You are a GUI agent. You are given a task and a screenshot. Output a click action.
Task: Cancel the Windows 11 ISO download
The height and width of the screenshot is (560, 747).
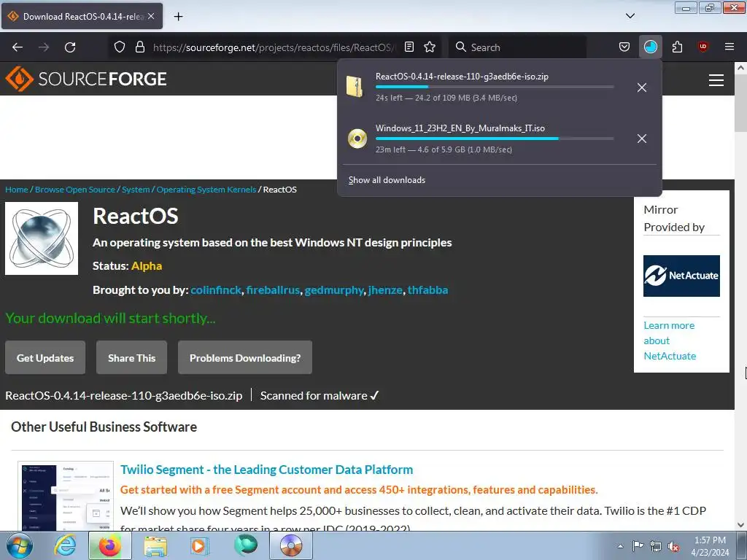click(642, 139)
